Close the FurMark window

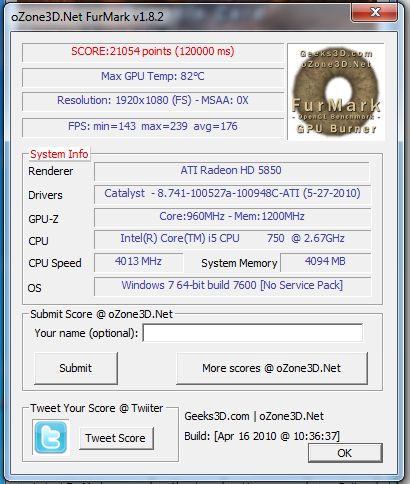[x=375, y=12]
